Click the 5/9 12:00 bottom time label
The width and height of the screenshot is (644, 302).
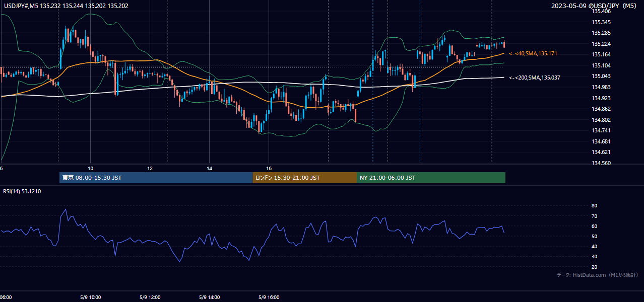point(150,297)
